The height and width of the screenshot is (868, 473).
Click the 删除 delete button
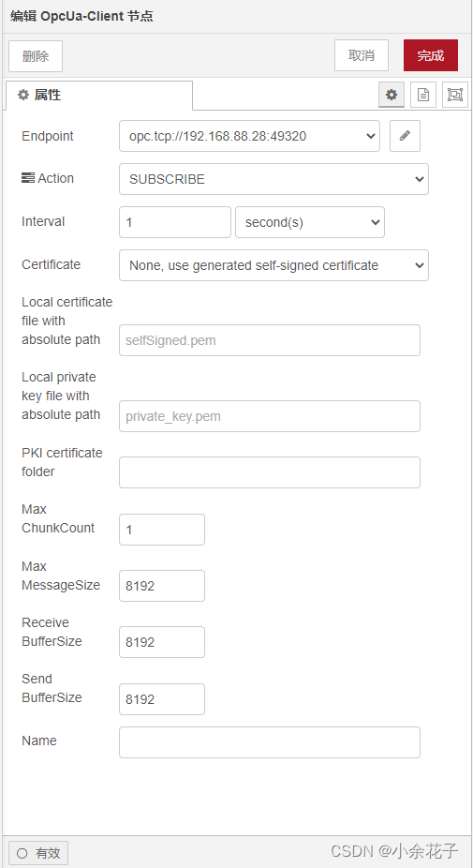point(36,56)
